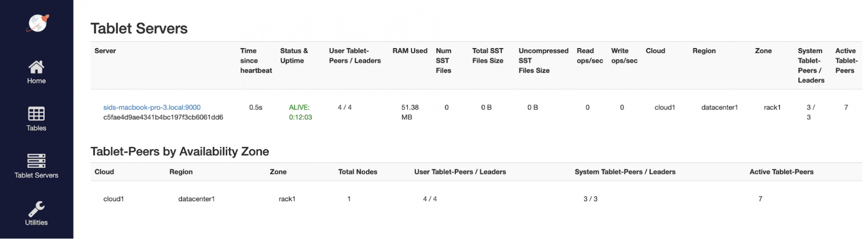The image size is (868, 239).
Task: Click the Tablet-Peers by Availability Zone heading
Action: [x=180, y=151]
